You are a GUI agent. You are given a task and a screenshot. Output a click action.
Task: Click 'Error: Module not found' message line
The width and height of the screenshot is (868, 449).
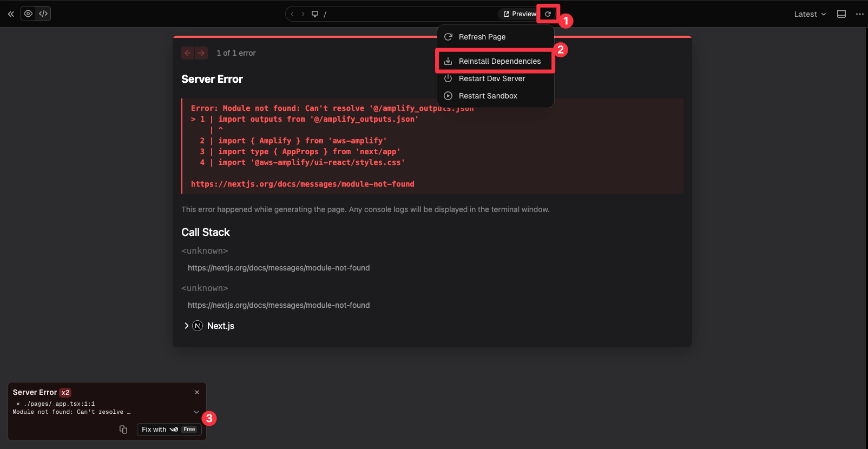coord(332,108)
